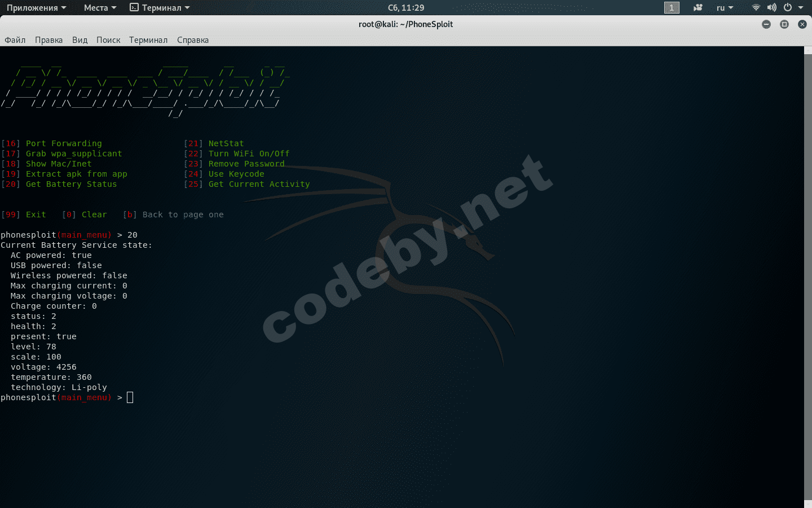Open the Вид menu

click(80, 40)
